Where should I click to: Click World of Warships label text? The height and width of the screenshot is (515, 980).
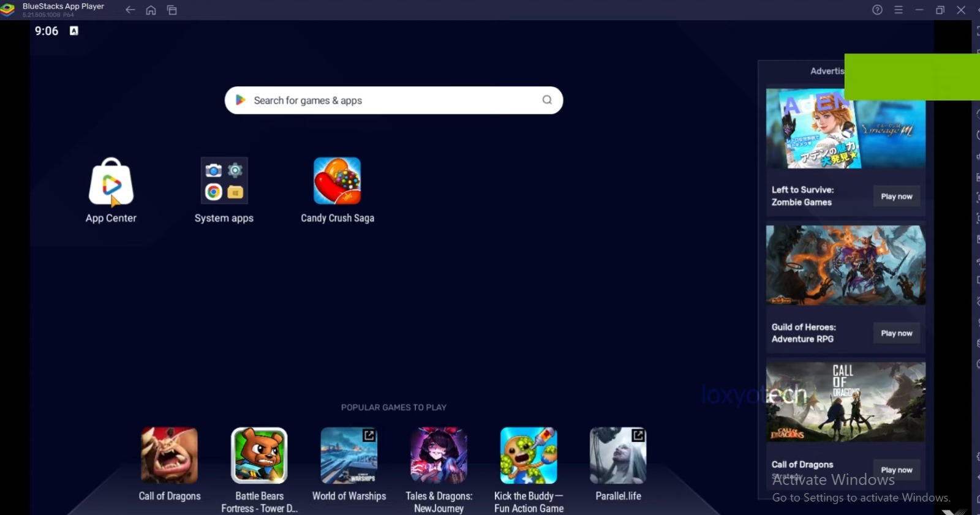349,496
